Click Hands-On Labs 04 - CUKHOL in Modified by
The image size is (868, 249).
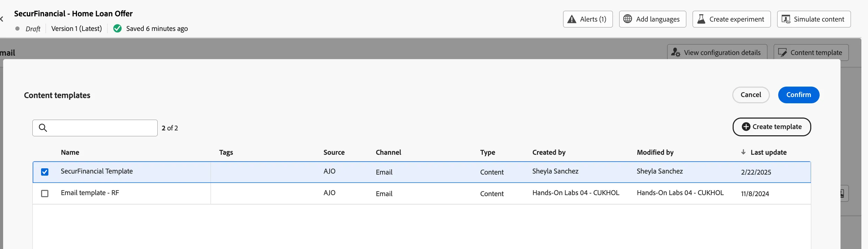[680, 193]
